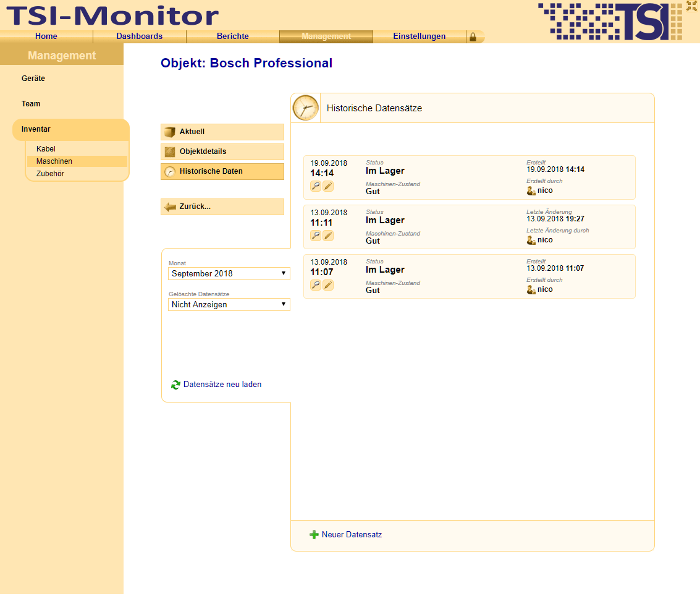Edit the 13.09.2018 11:11 record via pencil
700x601 pixels.
(x=328, y=236)
